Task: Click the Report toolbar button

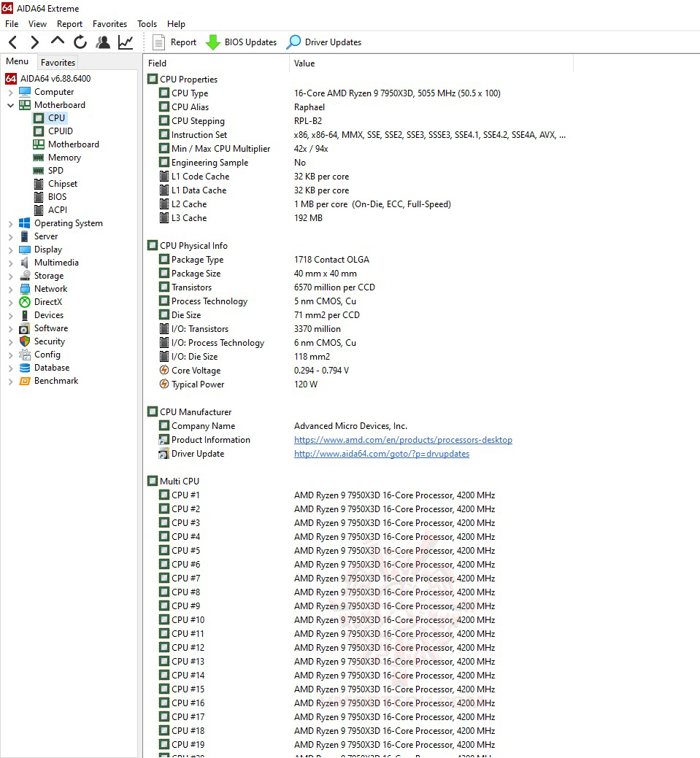Action: click(174, 42)
